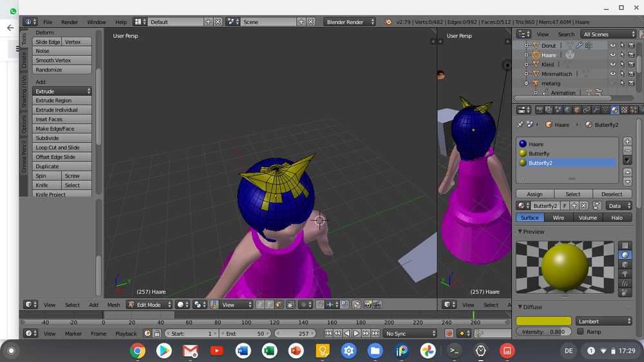Screen dimensions: 644x362
Task: Open the Render menu
Action: coord(70,22)
